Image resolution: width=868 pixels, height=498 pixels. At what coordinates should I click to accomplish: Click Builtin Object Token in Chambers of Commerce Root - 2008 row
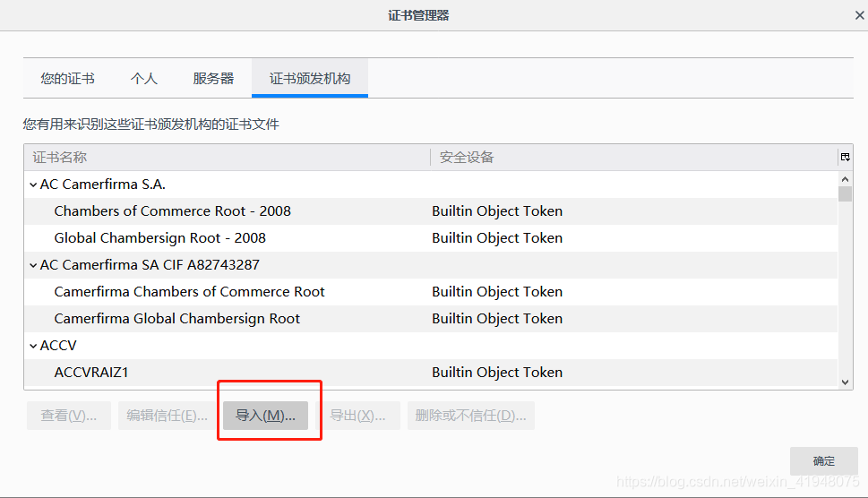pos(497,211)
